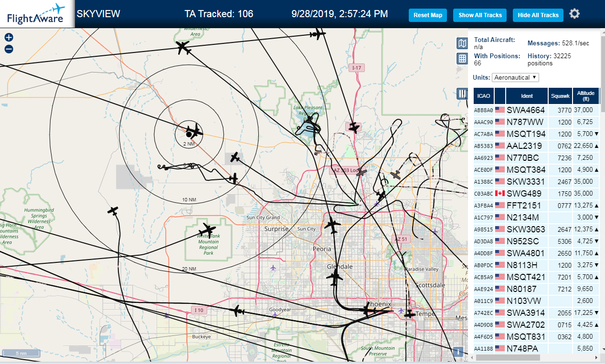Image resolution: width=605 pixels, height=364 pixels.
Task: Select aircraft icon just below Glendale
Action: coord(335,276)
